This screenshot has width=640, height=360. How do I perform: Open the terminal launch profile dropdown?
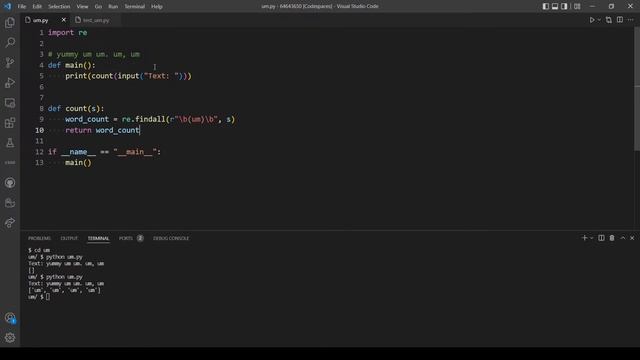coord(591,238)
